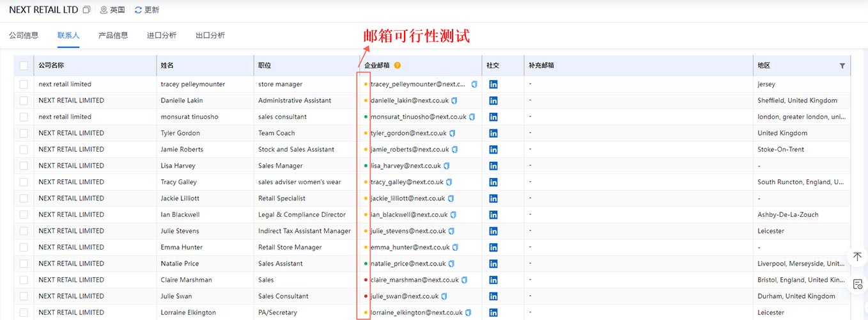Select the Tyler Gordon row checkbox

[24, 133]
